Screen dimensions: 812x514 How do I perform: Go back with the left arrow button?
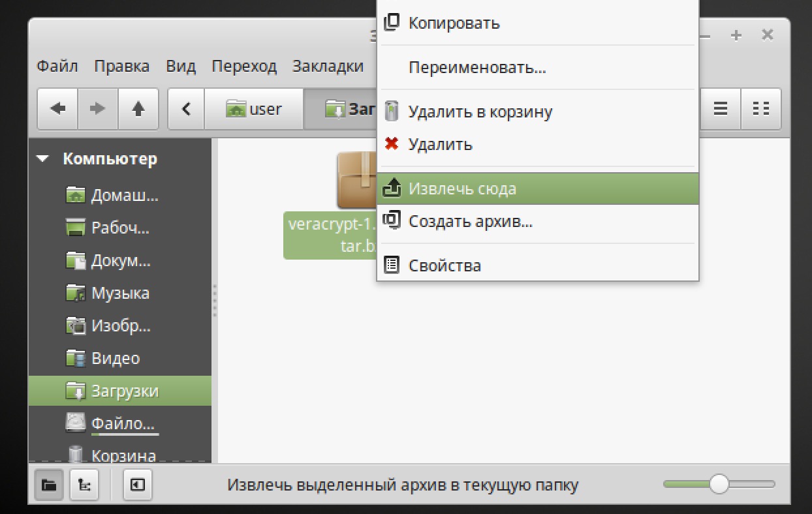pos(58,109)
